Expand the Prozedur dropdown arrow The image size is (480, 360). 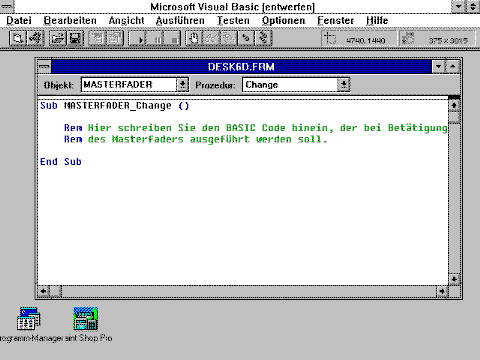coord(343,85)
